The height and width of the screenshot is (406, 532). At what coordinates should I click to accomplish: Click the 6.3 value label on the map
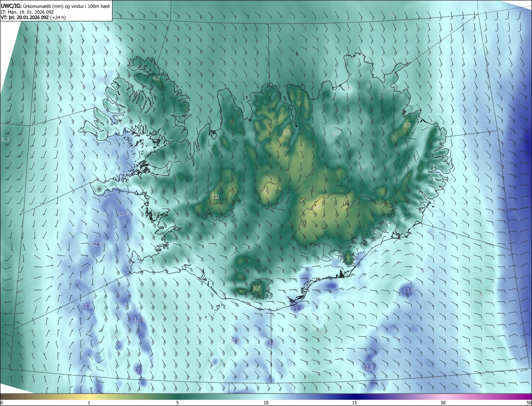[x=5, y=140]
